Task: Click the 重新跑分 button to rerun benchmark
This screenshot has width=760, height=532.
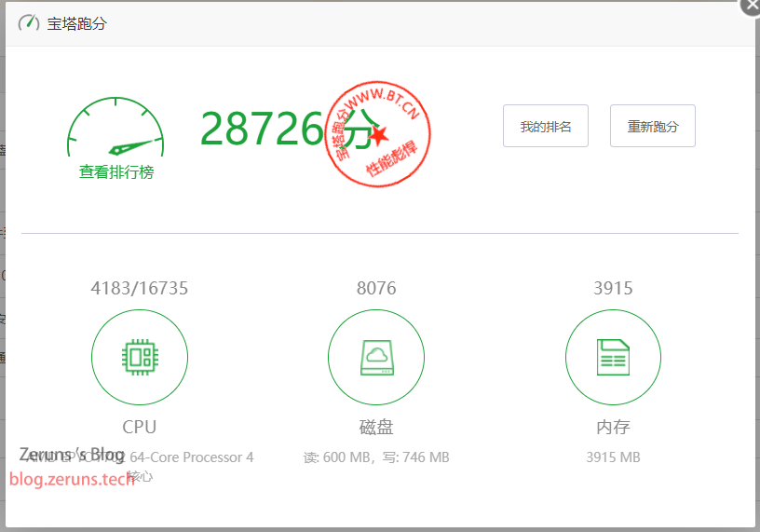Action: [x=652, y=126]
